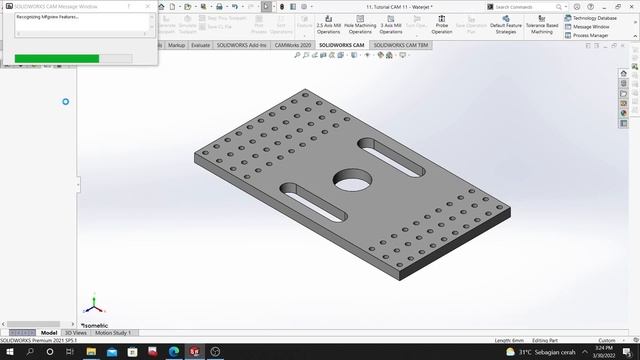This screenshot has width=640, height=360.
Task: Switch to the SOLIDWORKS CAM TBM tab
Action: (401, 45)
